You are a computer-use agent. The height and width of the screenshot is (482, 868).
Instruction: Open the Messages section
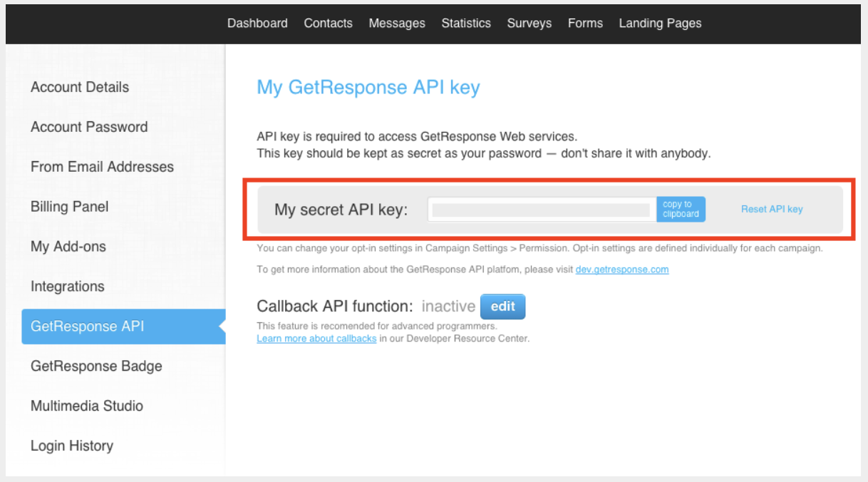[x=397, y=24]
